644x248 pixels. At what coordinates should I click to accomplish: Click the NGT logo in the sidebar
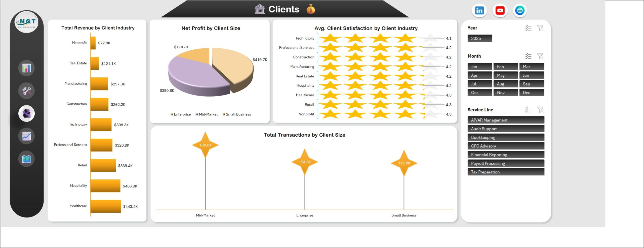26,22
